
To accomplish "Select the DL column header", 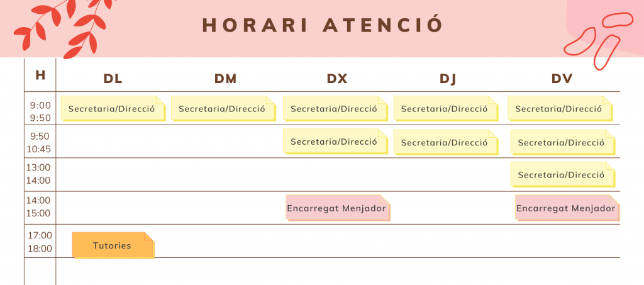I will pyautogui.click(x=113, y=79).
